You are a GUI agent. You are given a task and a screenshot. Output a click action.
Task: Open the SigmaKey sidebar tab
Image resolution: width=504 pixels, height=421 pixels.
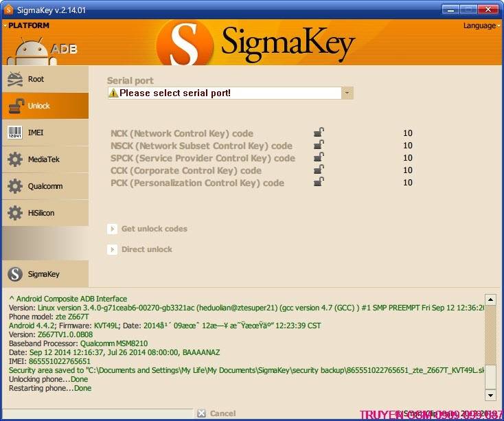[x=45, y=274]
